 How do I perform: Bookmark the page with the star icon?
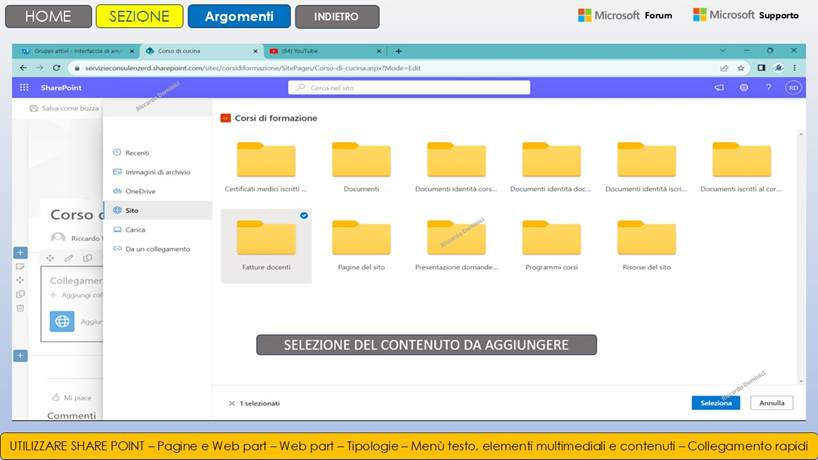click(741, 68)
